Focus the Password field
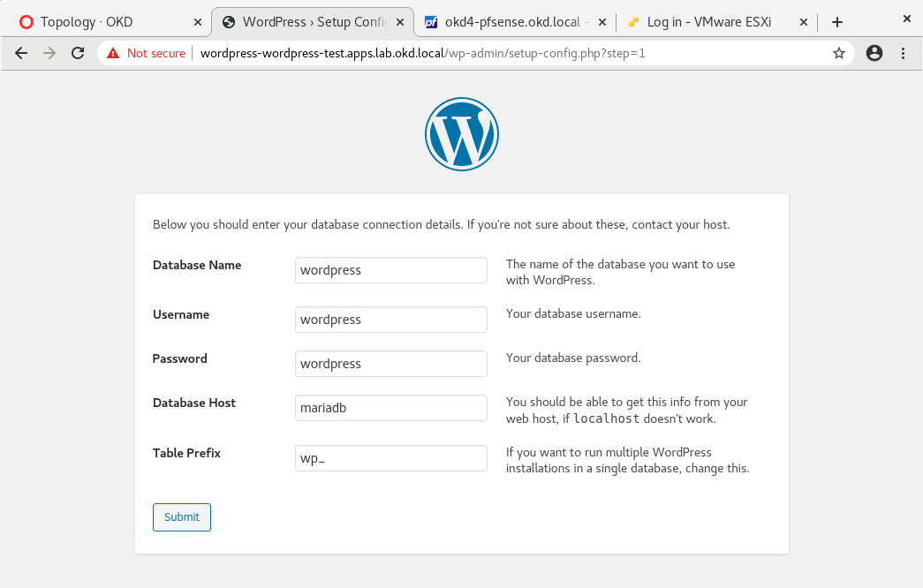Viewport: 923px width, 588px height. (x=391, y=364)
